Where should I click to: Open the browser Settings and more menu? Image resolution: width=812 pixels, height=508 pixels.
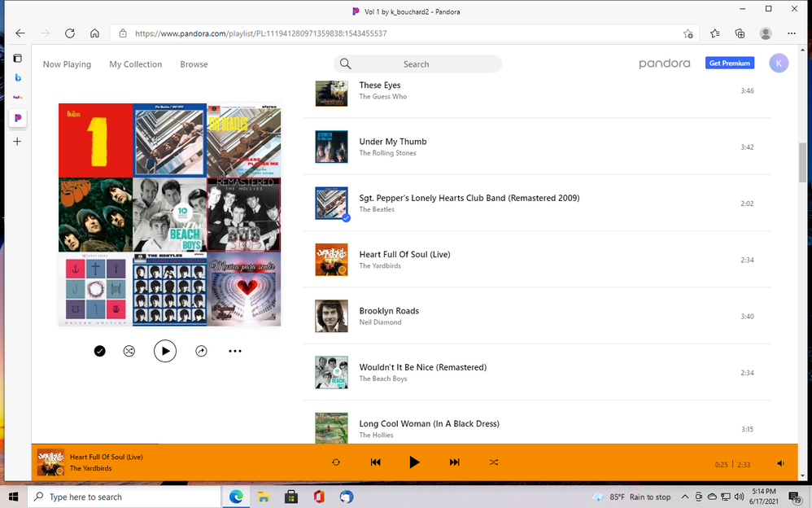coord(791,33)
